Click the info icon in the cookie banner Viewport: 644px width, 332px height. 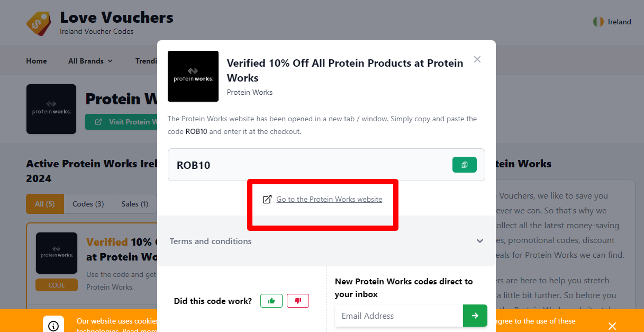pos(53,325)
